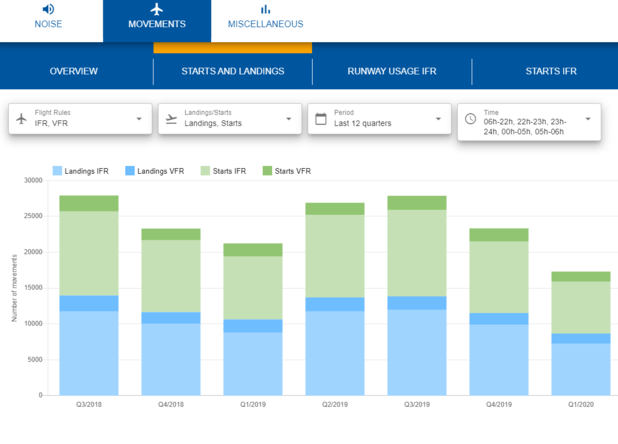Click the Q4/2018 axis label
This screenshot has height=444, width=618.
click(x=171, y=405)
